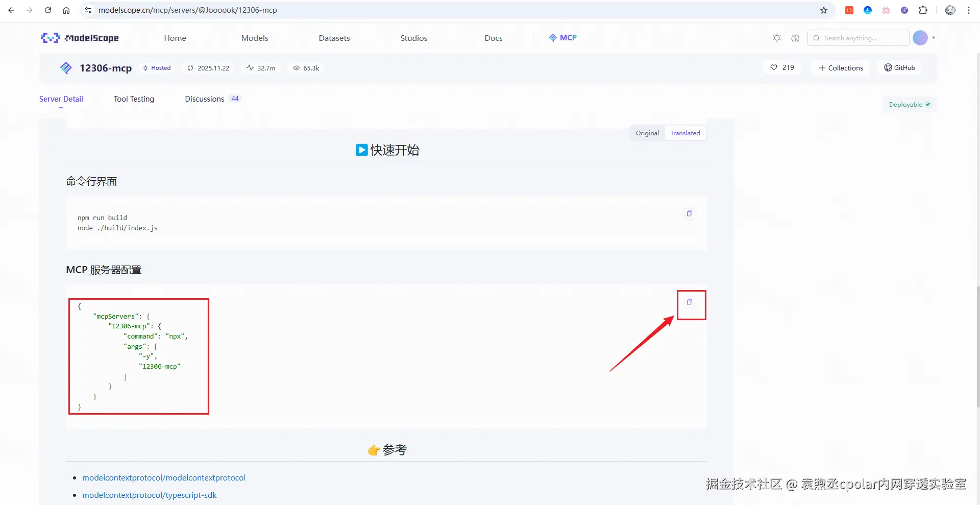Open the Datasets menu item
The height and width of the screenshot is (505, 980).
[334, 38]
